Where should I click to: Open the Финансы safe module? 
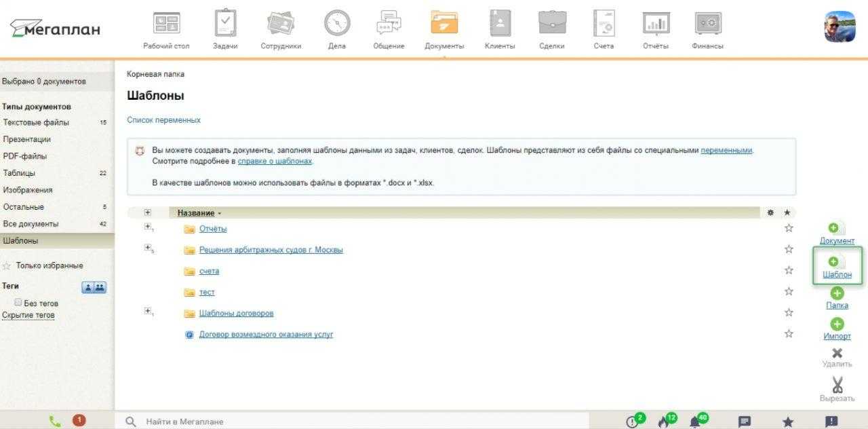pyautogui.click(x=707, y=30)
